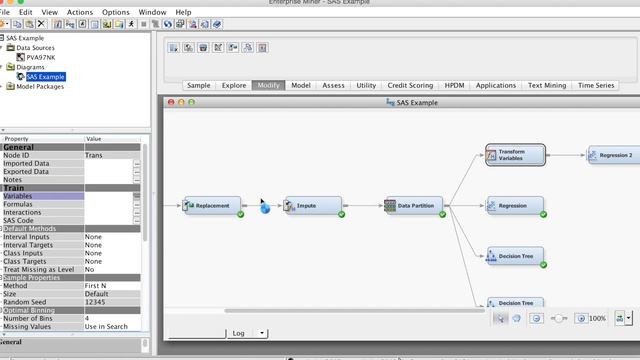Viewport: 640px width, 360px height.
Task: Collapse the Data Sources tree folder
Action: (x=2, y=48)
